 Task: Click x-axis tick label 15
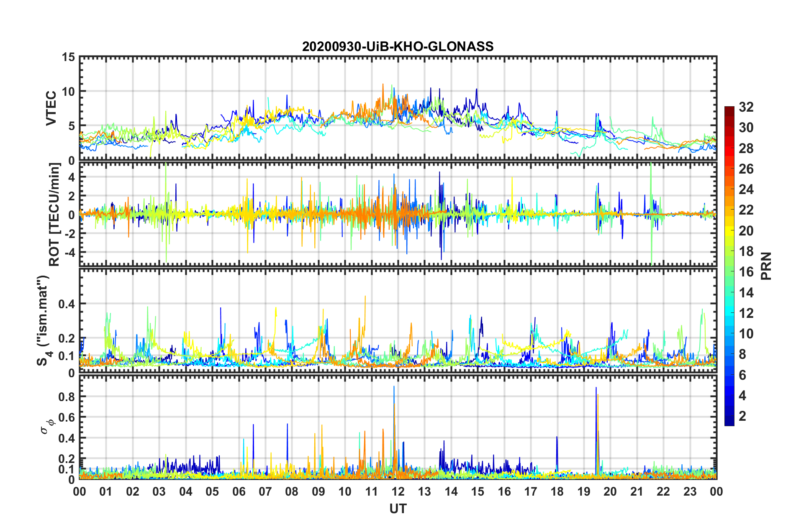(x=478, y=491)
